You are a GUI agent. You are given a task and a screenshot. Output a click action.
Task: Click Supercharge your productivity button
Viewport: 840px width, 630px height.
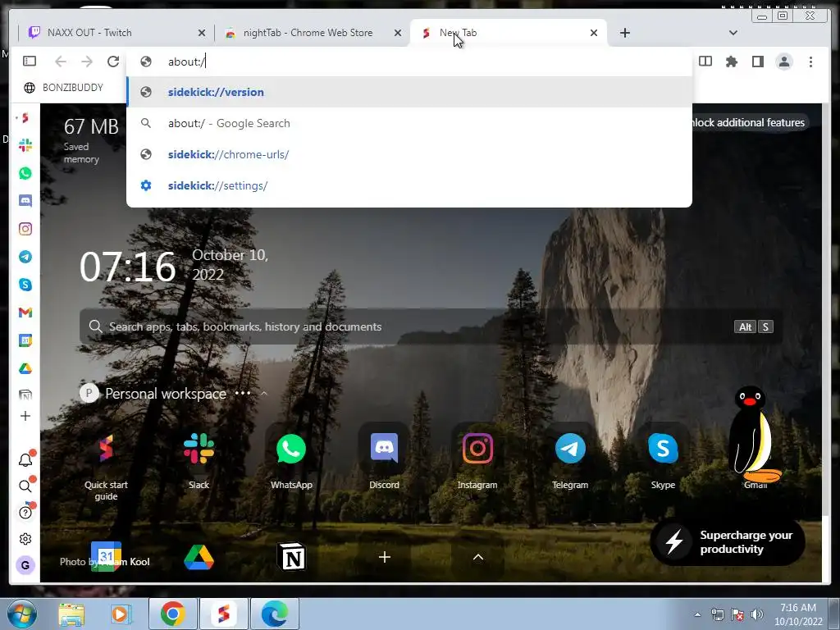point(727,541)
